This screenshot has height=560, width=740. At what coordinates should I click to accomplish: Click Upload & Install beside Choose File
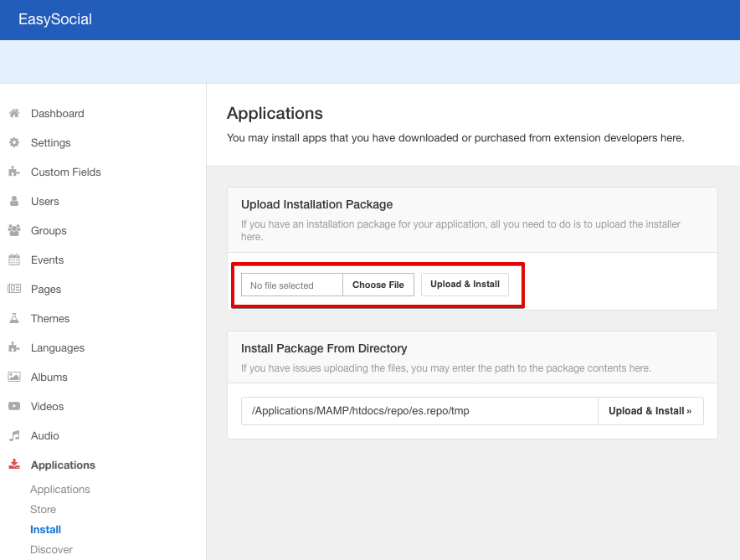[x=465, y=284]
